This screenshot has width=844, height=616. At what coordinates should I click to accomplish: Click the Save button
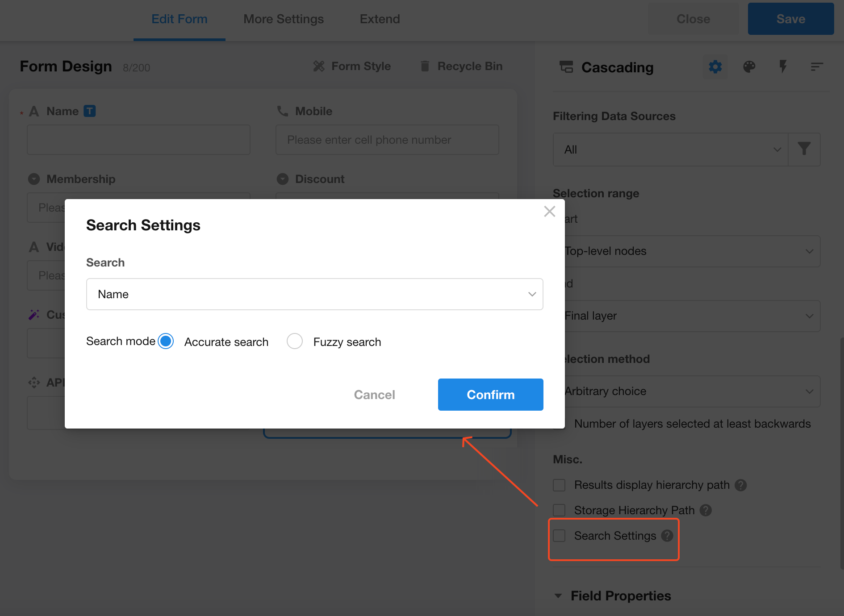point(791,19)
